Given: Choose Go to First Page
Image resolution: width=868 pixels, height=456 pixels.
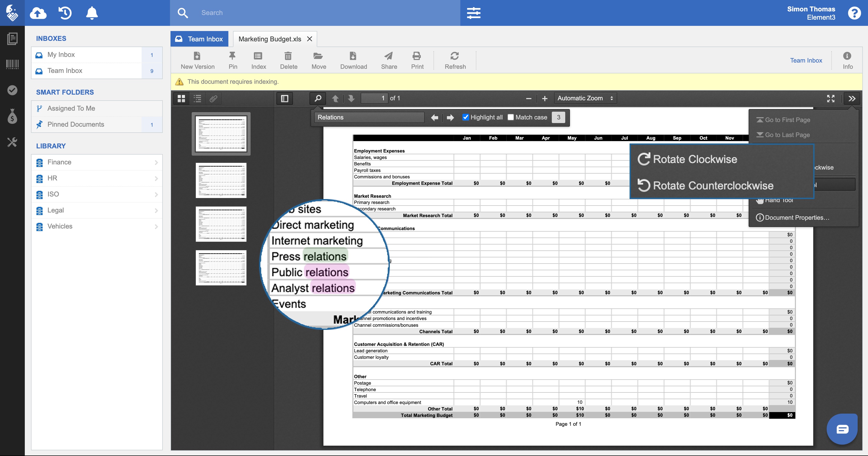Looking at the screenshot, I should tap(783, 120).
